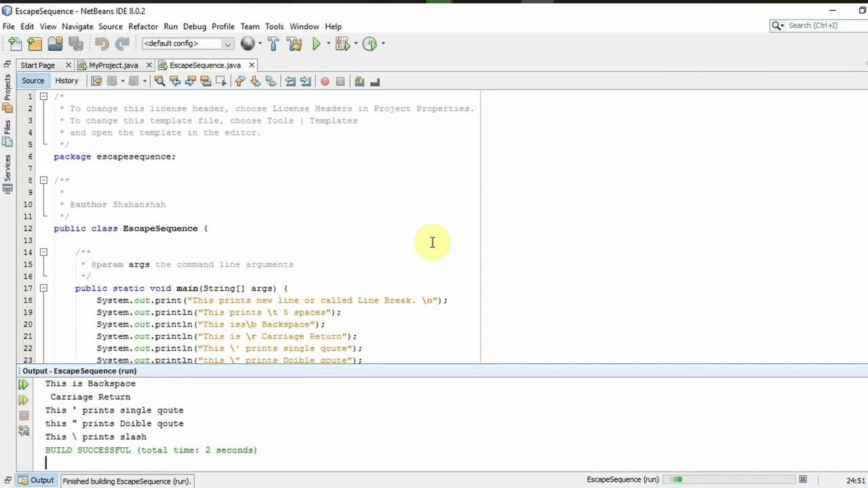This screenshot has width=868, height=488.
Task: Click the Build Project hammer icon
Action: pos(273,43)
